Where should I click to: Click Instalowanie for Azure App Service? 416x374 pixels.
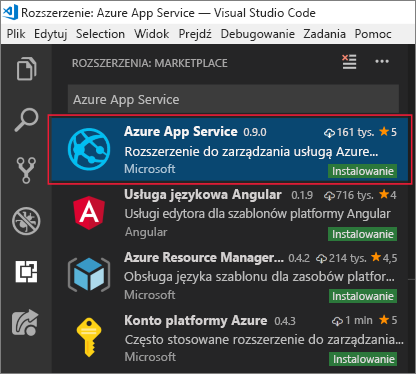coord(363,171)
